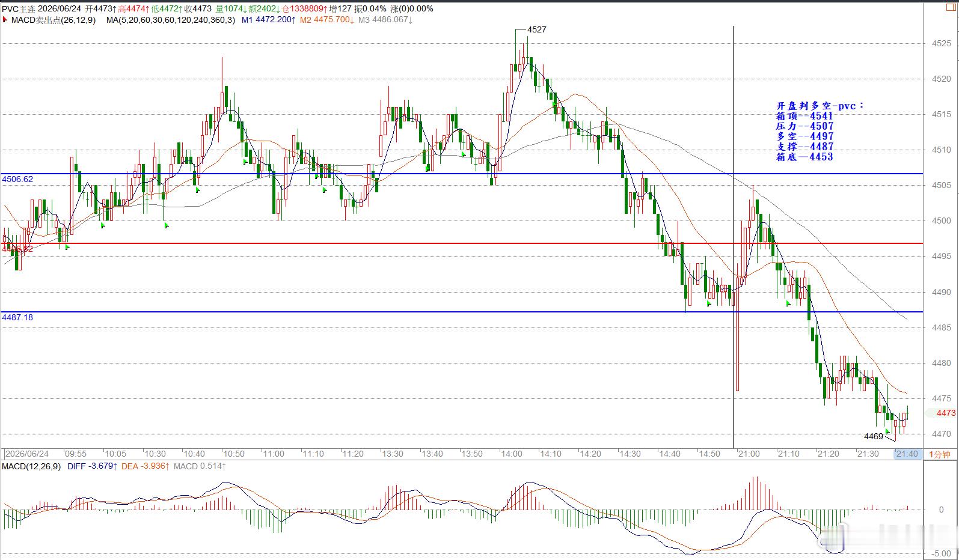The width and height of the screenshot is (959, 560).
Task: Click the green signal arrow below the 4469 low
Action: click(887, 431)
